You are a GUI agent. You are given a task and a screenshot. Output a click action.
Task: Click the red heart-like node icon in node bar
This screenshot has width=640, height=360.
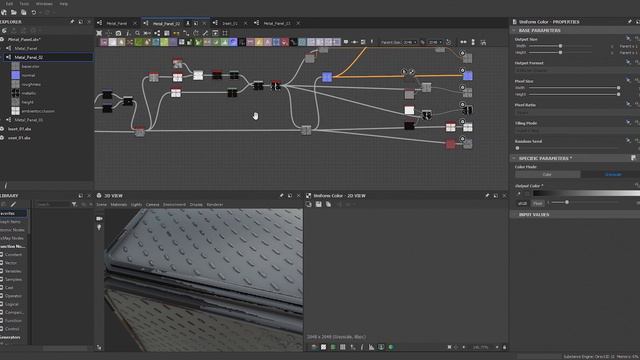(x=284, y=42)
